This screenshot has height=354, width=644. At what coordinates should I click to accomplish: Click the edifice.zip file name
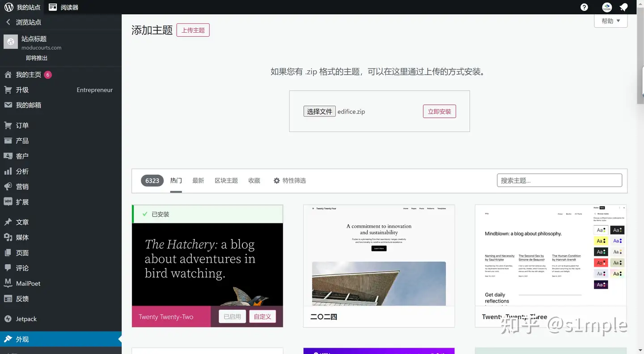pos(351,111)
